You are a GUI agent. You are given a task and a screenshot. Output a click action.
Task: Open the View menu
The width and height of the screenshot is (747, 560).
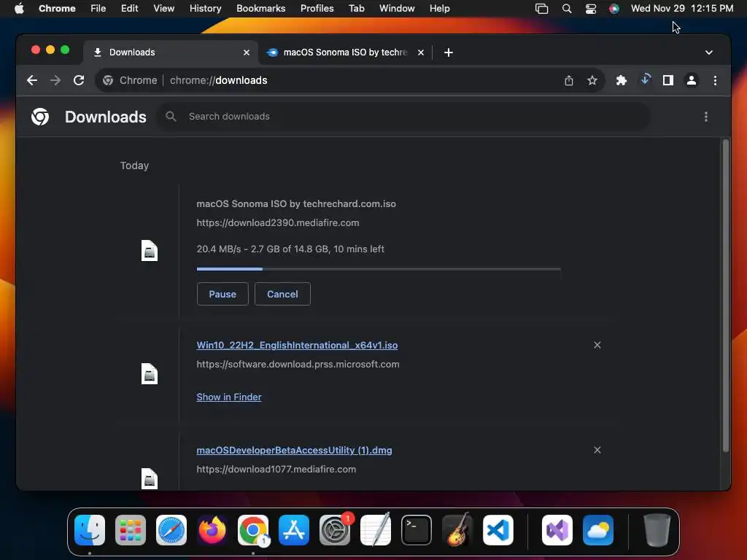pos(163,9)
